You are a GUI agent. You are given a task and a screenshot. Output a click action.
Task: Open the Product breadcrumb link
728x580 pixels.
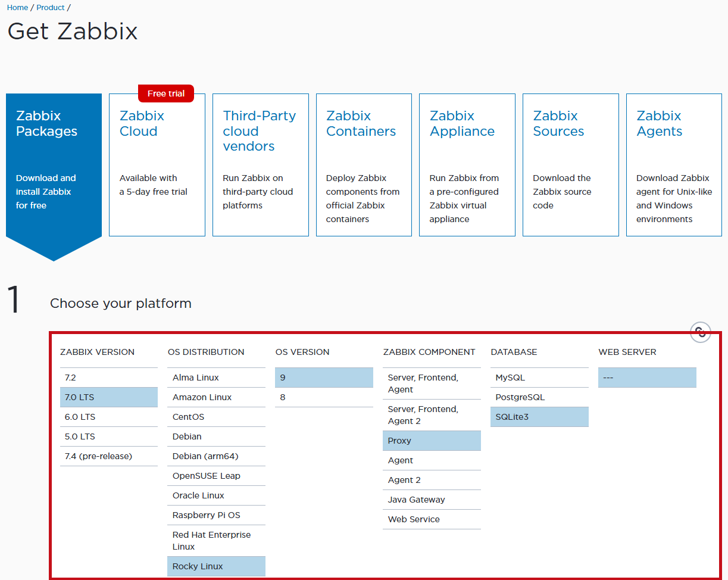click(x=51, y=8)
